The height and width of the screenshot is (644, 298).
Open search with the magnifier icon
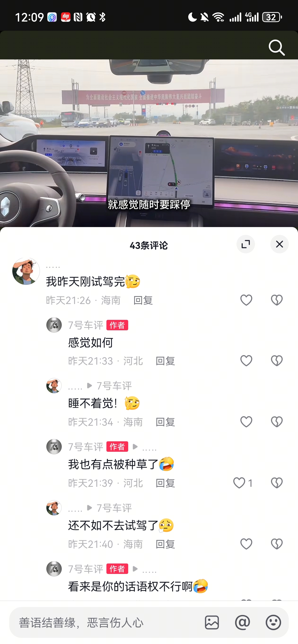[276, 47]
